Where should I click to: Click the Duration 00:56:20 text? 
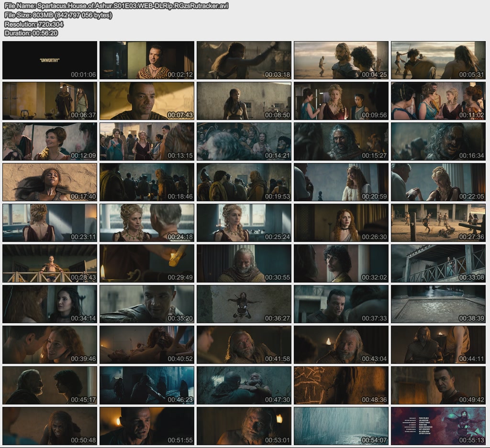[x=31, y=33]
